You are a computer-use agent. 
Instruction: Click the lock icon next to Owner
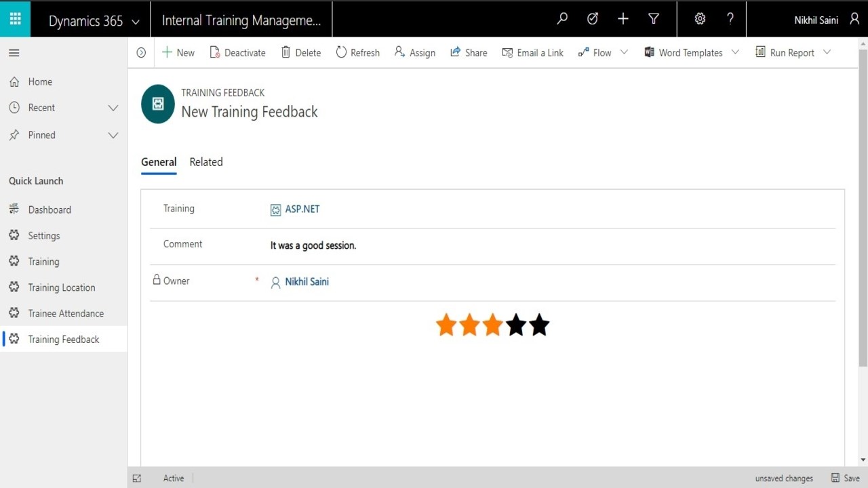click(x=157, y=279)
